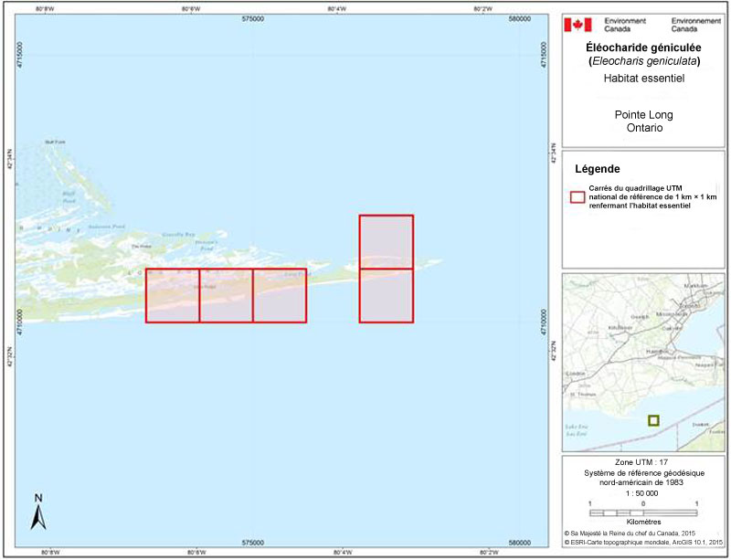This screenshot has height=560, width=731.
Task: Click the Lake Erie label on inset map
Action: click(577, 429)
